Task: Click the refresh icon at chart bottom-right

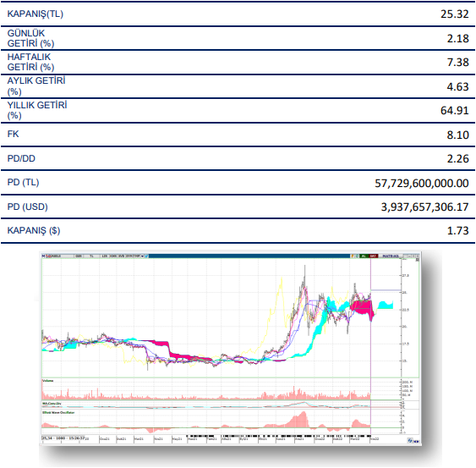Action: 410,441
